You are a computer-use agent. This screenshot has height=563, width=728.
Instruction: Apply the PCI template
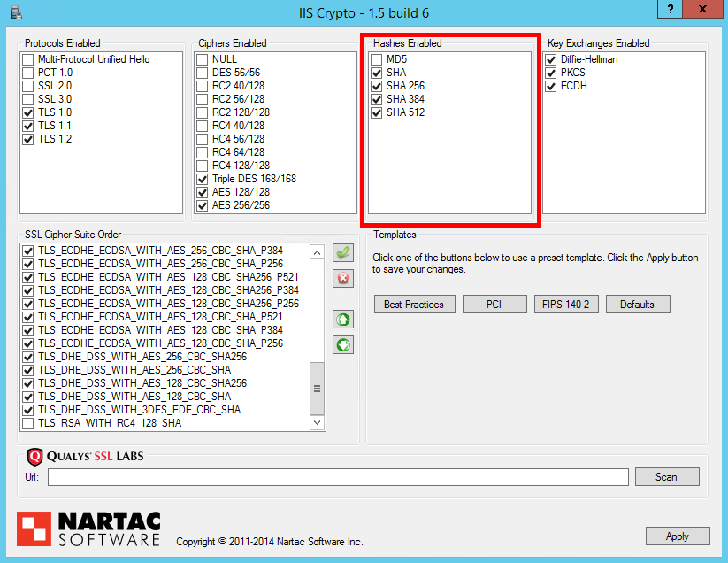[494, 305]
